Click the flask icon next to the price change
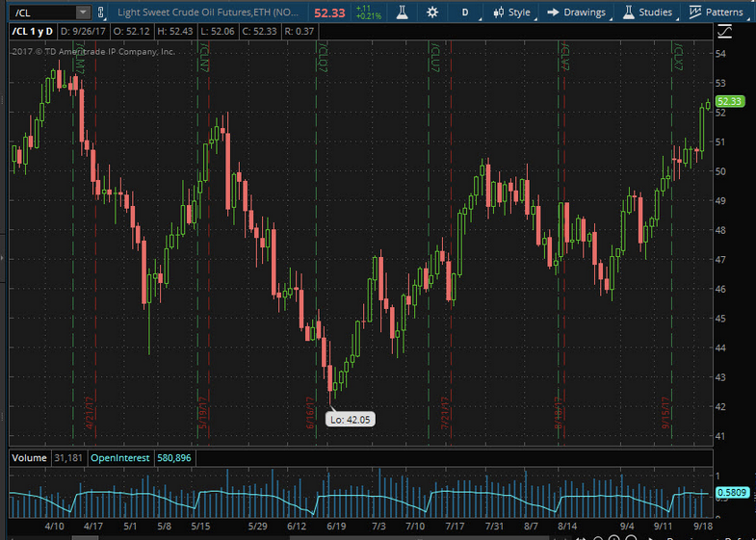Viewport: 756px width, 540px height. (403, 13)
